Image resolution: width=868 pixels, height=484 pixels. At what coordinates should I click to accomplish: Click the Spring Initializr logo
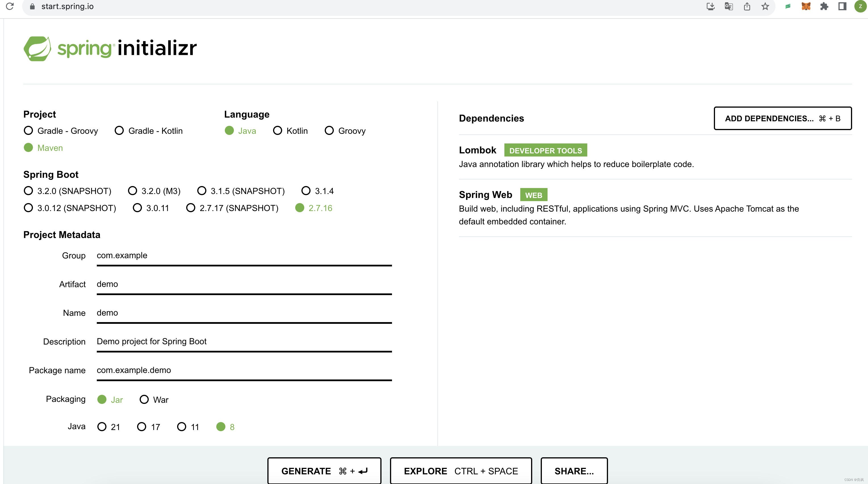pos(110,49)
